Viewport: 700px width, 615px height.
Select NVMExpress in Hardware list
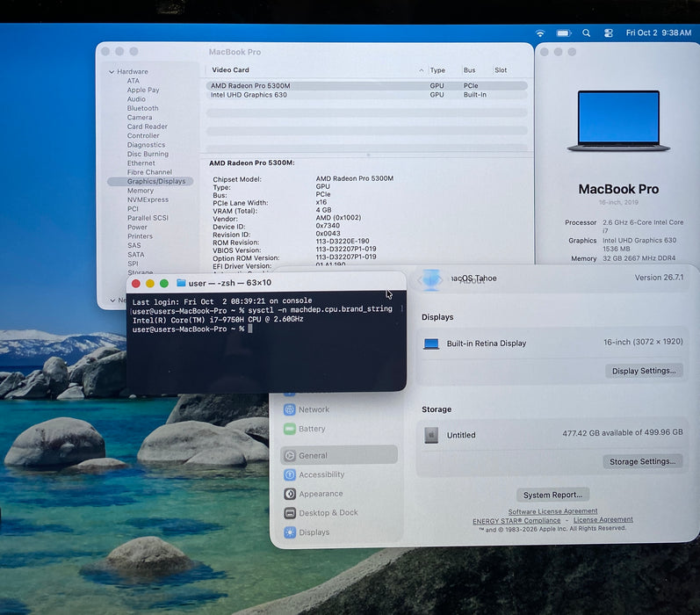pyautogui.click(x=148, y=199)
